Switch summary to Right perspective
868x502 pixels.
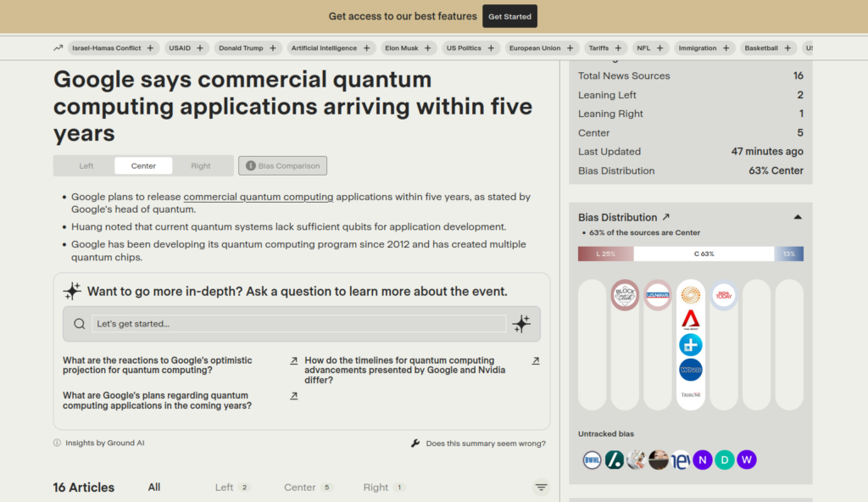point(201,166)
